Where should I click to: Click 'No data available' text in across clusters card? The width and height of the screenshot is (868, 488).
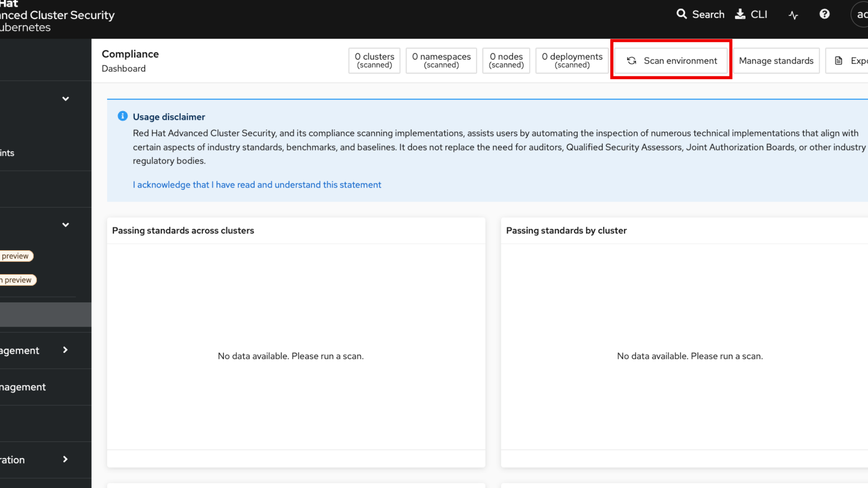coord(291,356)
